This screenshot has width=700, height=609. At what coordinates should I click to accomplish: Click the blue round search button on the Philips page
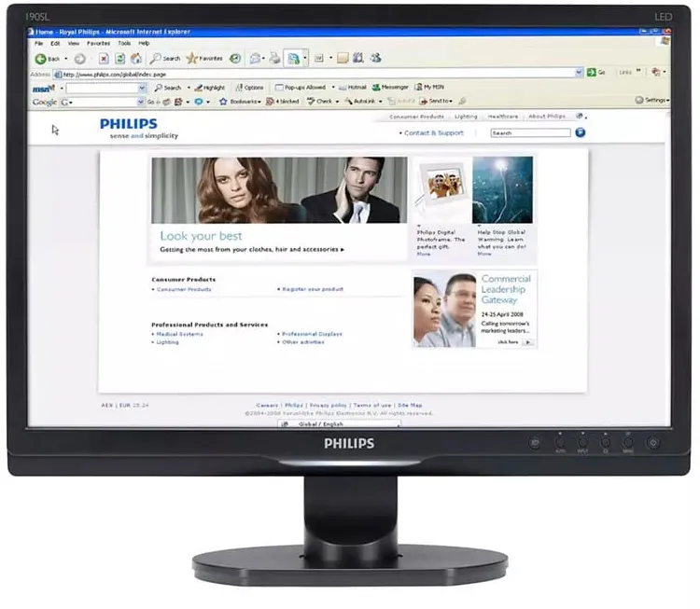[x=580, y=132]
